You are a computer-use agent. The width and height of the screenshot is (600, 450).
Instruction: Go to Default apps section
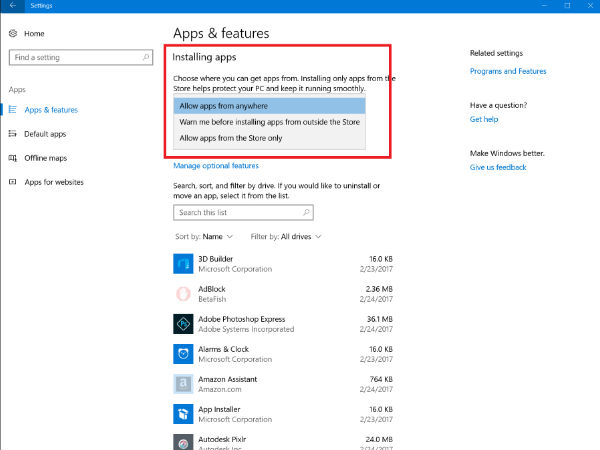(x=44, y=134)
